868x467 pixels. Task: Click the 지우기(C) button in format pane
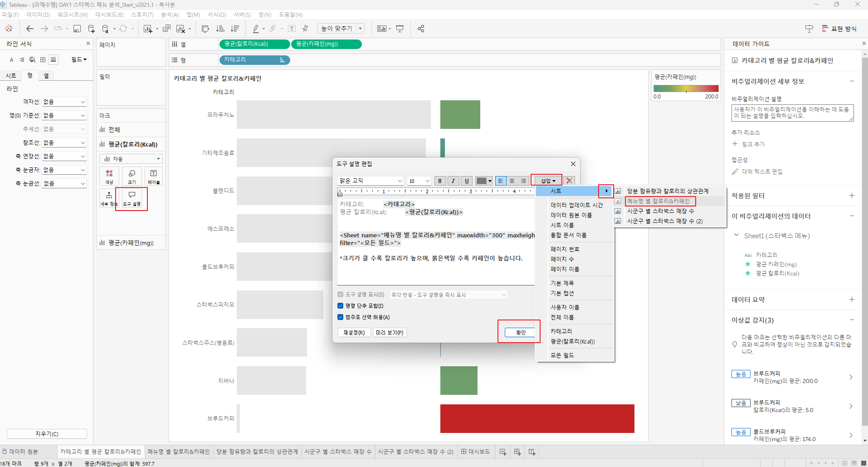(x=47, y=434)
